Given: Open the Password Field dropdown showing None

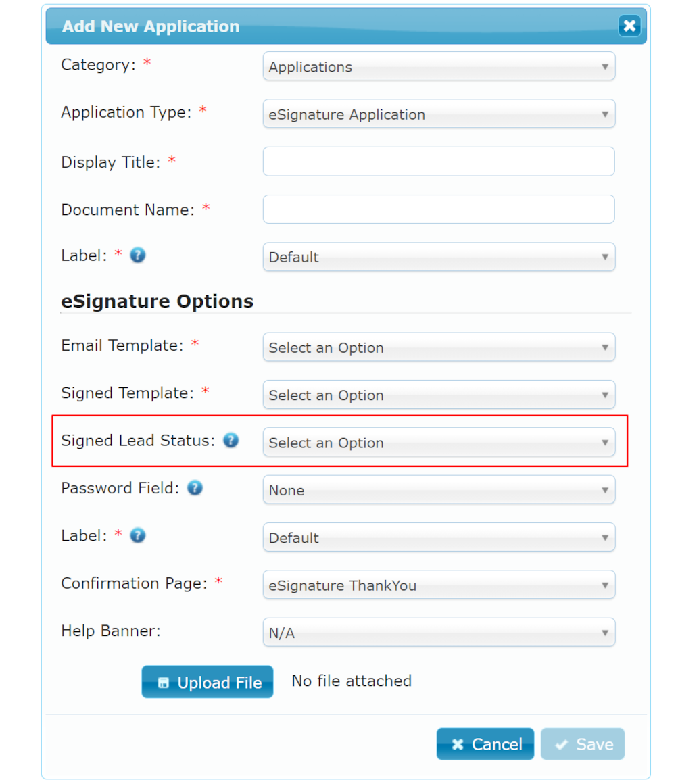Looking at the screenshot, I should 439,489.
